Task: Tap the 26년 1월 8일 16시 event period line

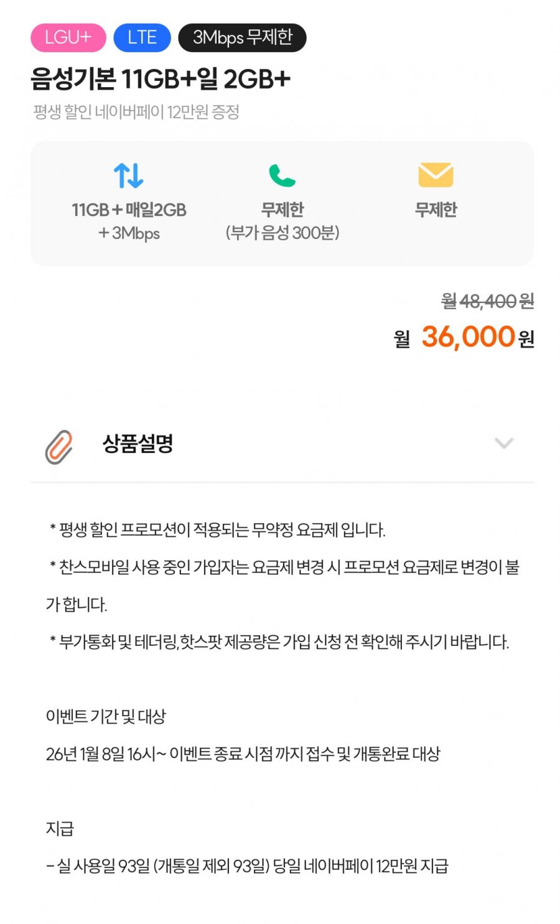Action: pos(243,754)
